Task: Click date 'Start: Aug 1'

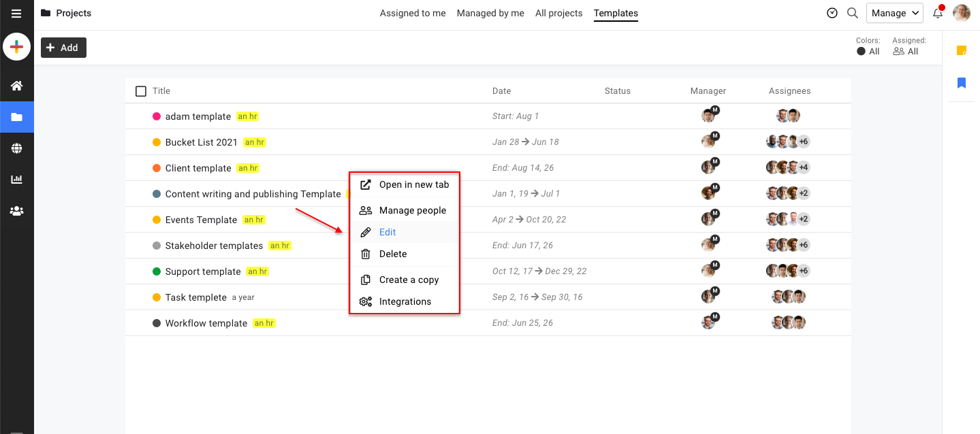Action: coord(516,116)
